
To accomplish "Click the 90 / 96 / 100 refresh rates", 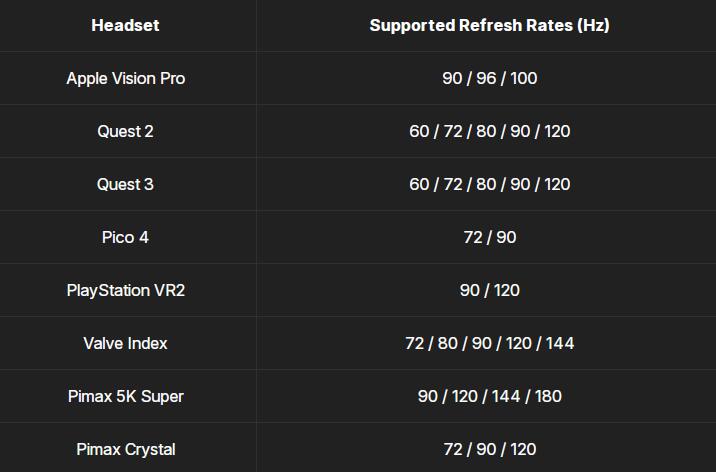I will (489, 78).
